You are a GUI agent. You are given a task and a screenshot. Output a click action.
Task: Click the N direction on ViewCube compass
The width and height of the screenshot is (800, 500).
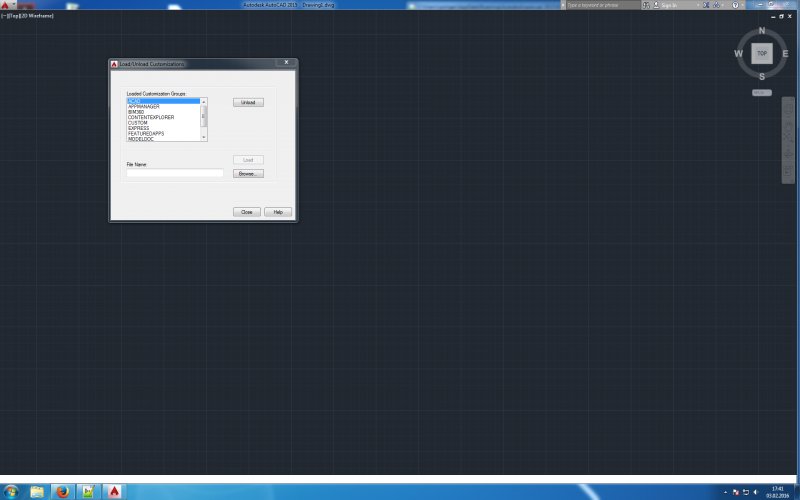tap(762, 31)
